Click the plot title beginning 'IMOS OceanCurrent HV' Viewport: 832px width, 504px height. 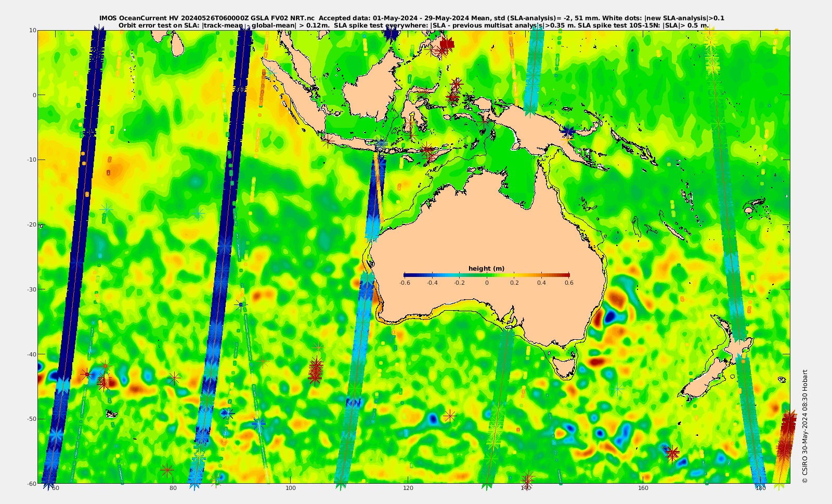pyautogui.click(x=412, y=18)
